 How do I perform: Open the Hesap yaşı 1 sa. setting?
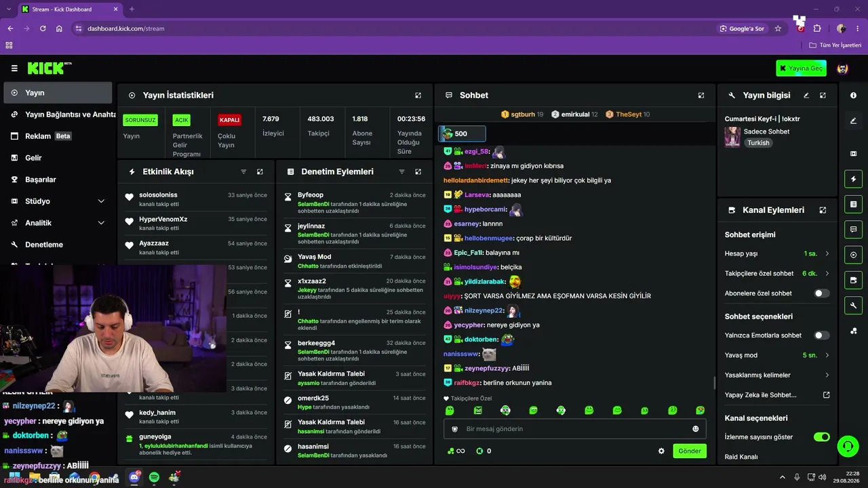(x=777, y=253)
